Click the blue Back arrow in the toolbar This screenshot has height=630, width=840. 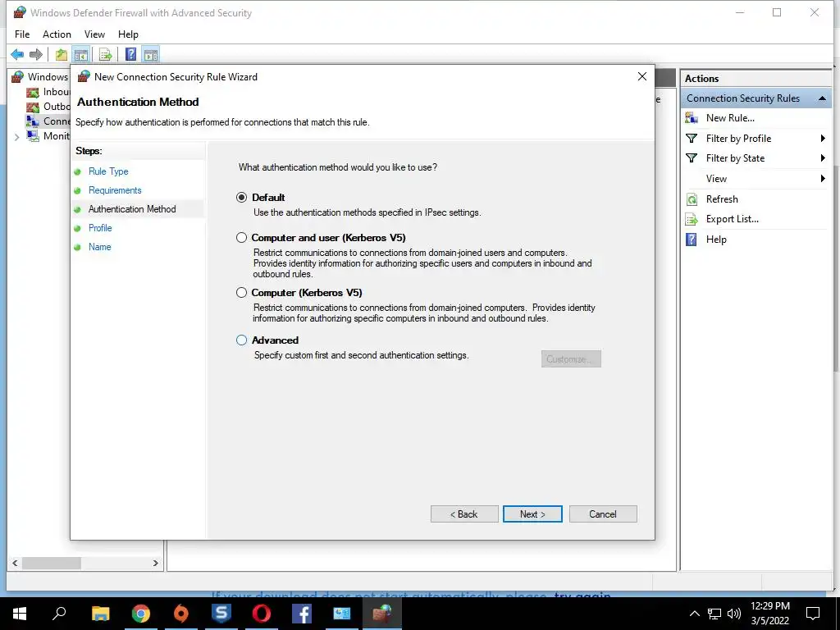tap(17, 54)
